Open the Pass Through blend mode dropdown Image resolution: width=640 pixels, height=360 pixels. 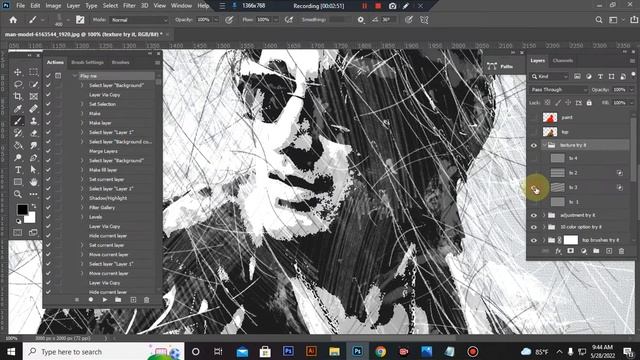559,90
